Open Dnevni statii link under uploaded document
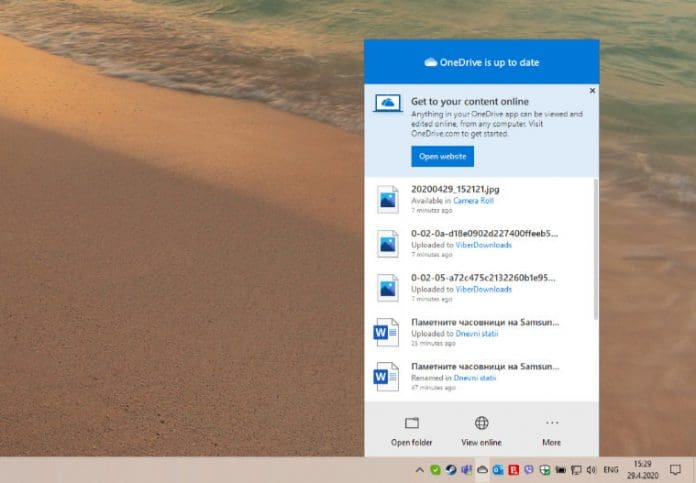Viewport: 696px width, 483px height. tap(477, 334)
